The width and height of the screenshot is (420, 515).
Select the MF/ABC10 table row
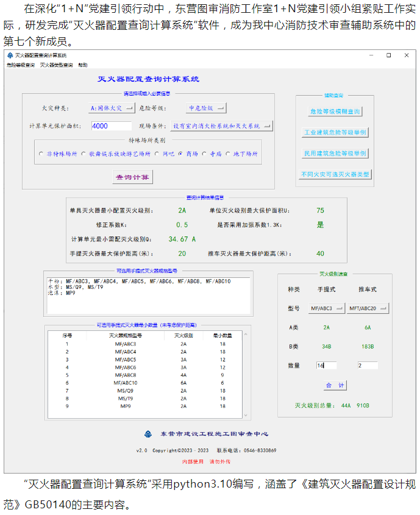(145, 383)
